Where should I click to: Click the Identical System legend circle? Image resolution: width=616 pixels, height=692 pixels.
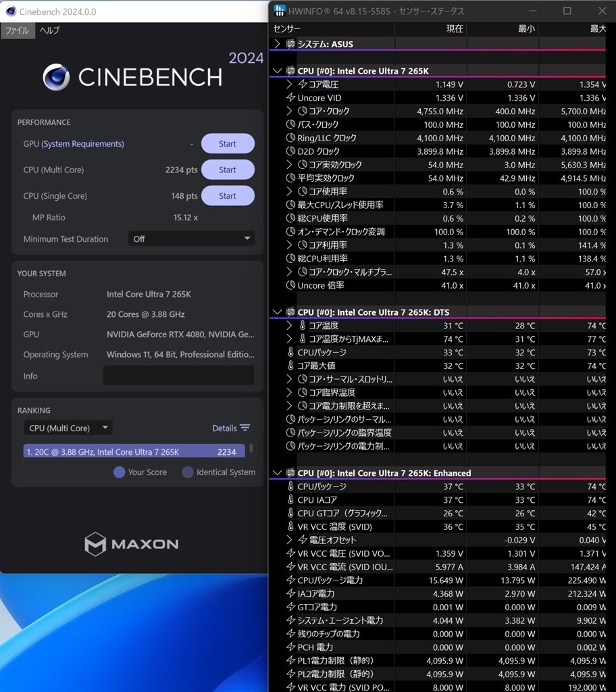pyautogui.click(x=188, y=472)
